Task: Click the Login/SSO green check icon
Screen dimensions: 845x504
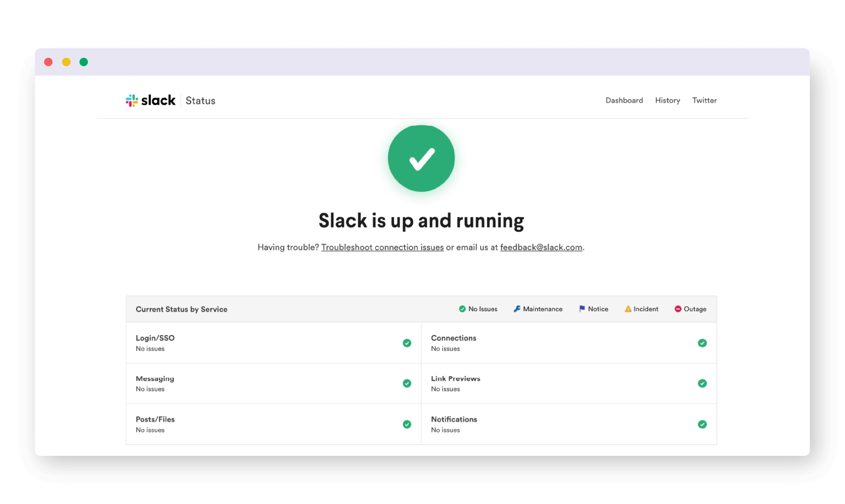Action: 407,343
